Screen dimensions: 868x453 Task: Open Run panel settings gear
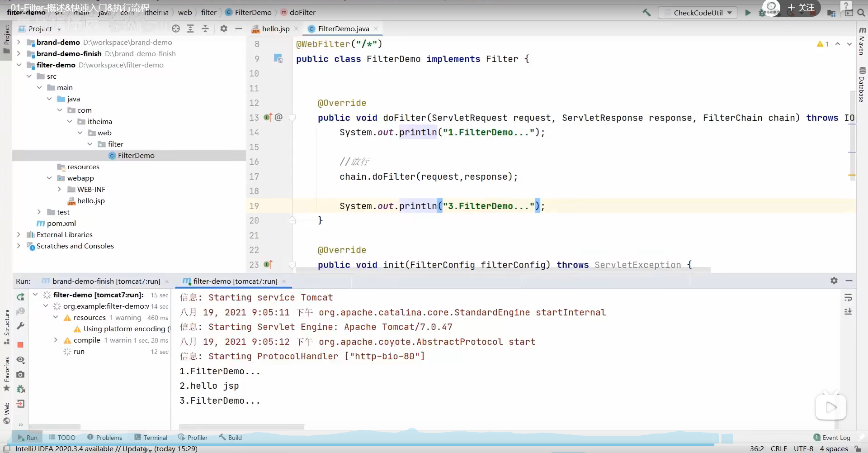tap(834, 281)
